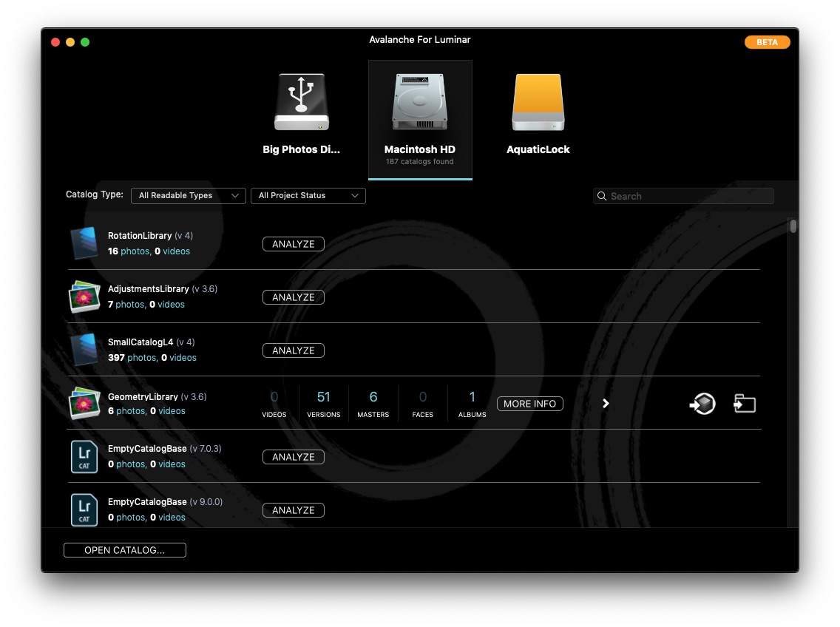This screenshot has height=627, width=840.
Task: Click the catalog list scrollbar thumb
Action: click(x=793, y=226)
